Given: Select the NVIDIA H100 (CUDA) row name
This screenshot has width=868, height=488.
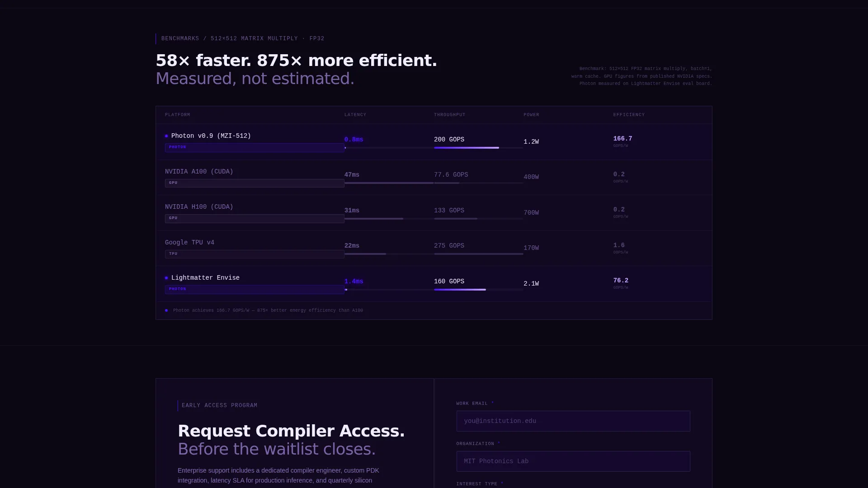Looking at the screenshot, I should point(199,207).
